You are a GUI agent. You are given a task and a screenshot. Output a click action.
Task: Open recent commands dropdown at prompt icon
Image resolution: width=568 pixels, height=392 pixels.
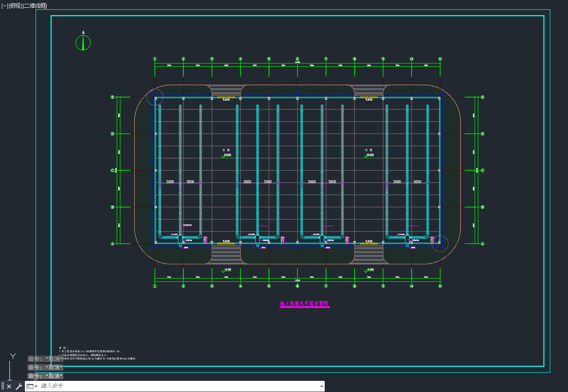[32, 386]
